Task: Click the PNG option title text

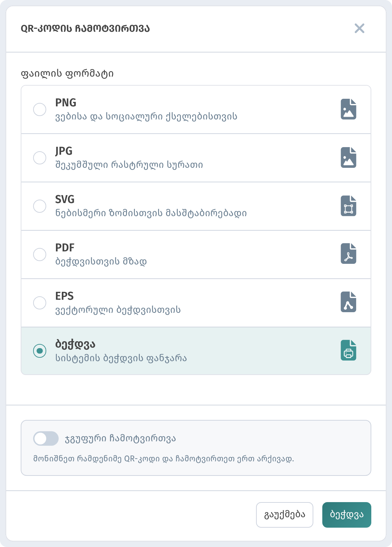Action: pos(66,103)
